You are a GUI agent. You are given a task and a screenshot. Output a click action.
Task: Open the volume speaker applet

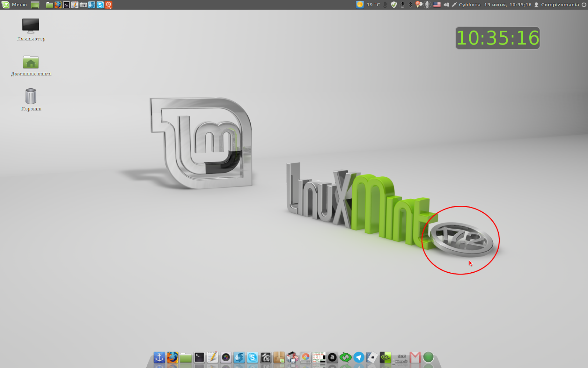click(446, 5)
